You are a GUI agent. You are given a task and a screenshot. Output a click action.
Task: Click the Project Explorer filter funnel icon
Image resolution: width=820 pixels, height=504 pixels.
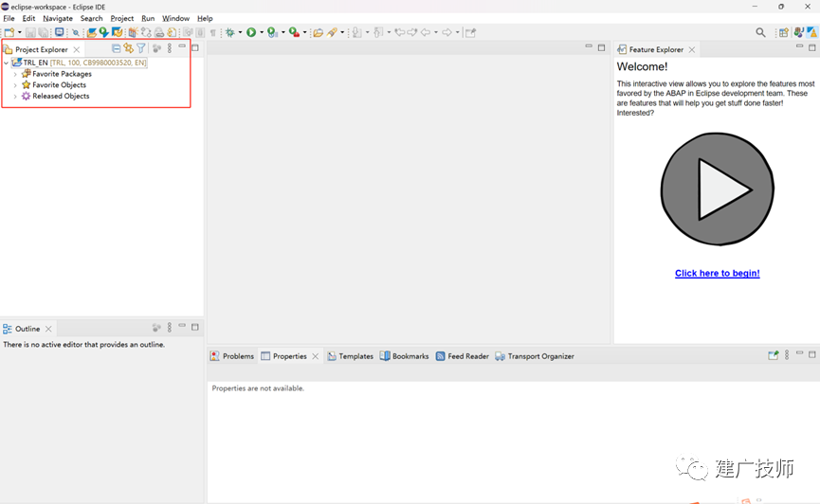point(141,48)
